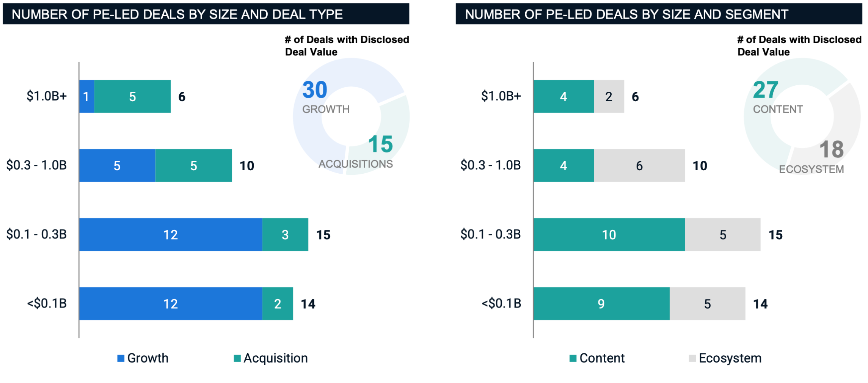The image size is (868, 383).
Task: Select the Ecosystem legend label
Action: (730, 358)
